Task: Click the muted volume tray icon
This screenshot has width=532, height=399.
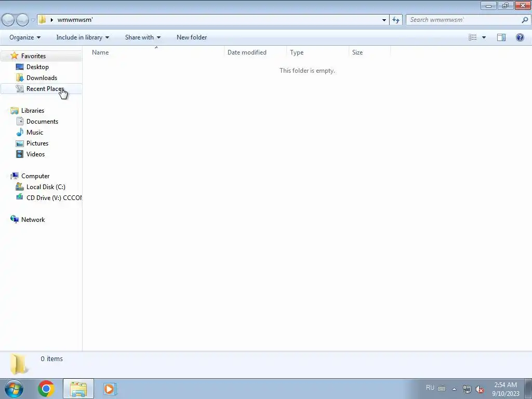Action: 480,389
